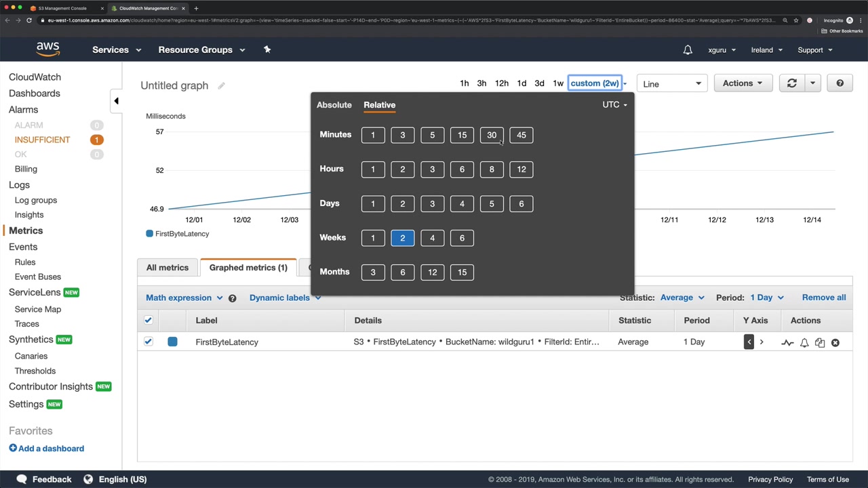Viewport: 868px width, 488px height.
Task: Bookmark the page with the star icon
Action: [797, 20]
